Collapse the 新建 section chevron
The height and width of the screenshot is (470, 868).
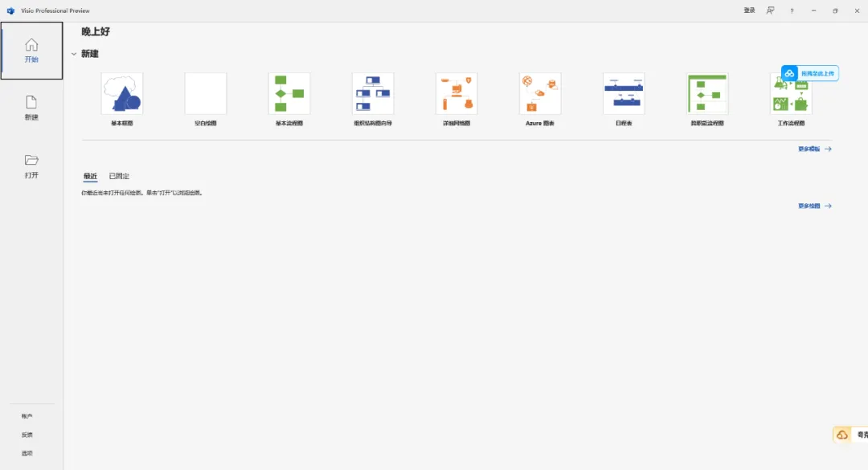[x=74, y=54]
